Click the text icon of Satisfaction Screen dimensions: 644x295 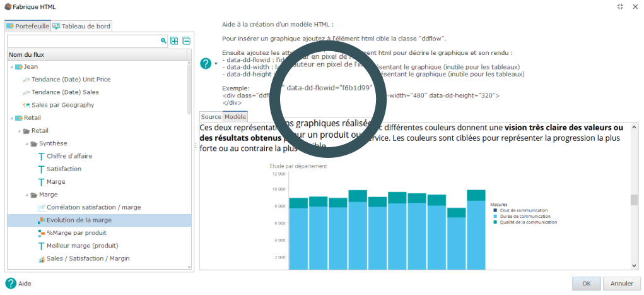41,169
